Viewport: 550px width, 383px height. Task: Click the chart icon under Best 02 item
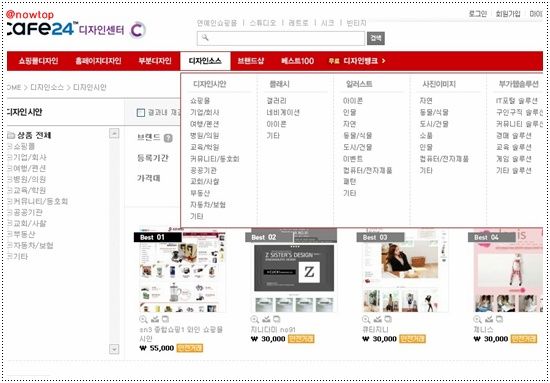(x=266, y=319)
